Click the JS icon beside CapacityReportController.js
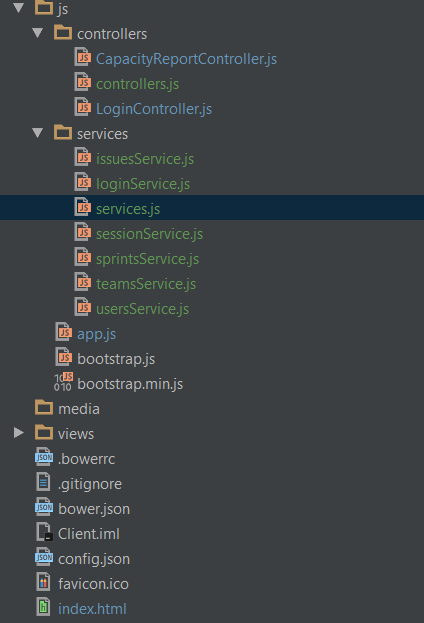424x623 pixels. tap(83, 58)
